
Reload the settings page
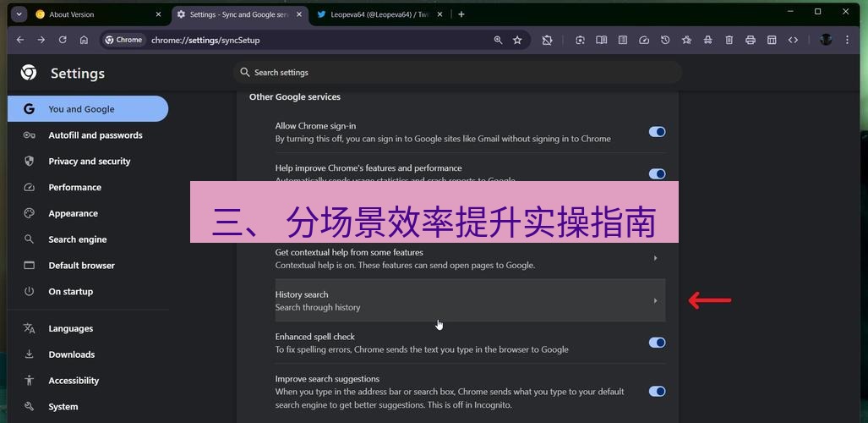[63, 40]
